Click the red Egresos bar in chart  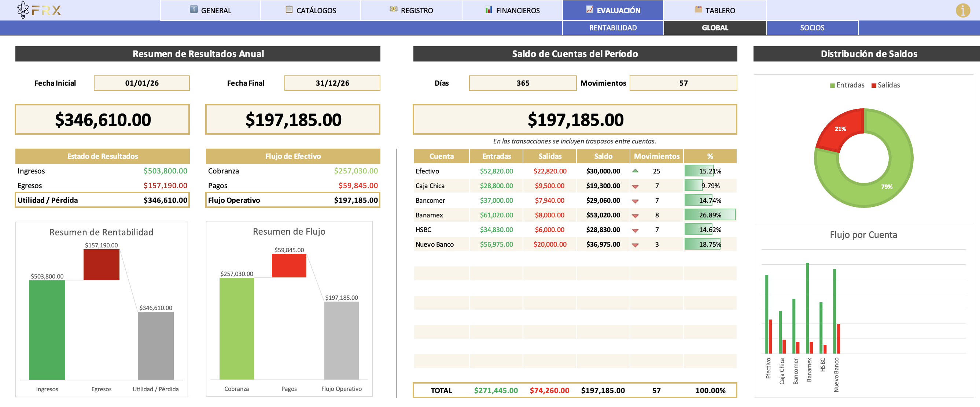coord(101,265)
